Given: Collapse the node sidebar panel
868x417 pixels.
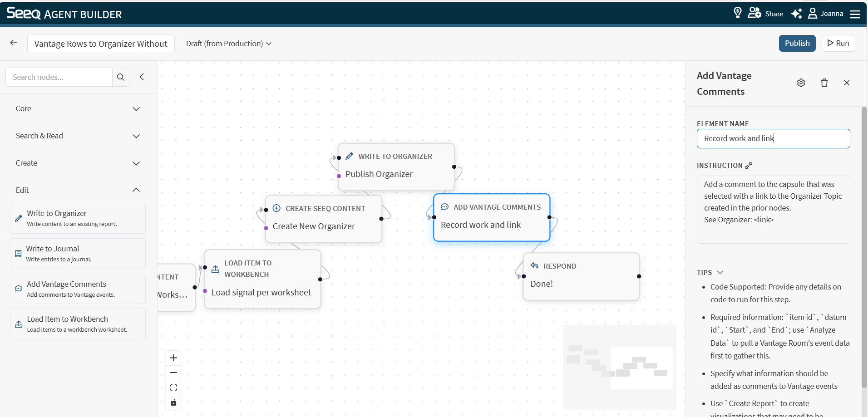Looking at the screenshot, I should tap(142, 77).
